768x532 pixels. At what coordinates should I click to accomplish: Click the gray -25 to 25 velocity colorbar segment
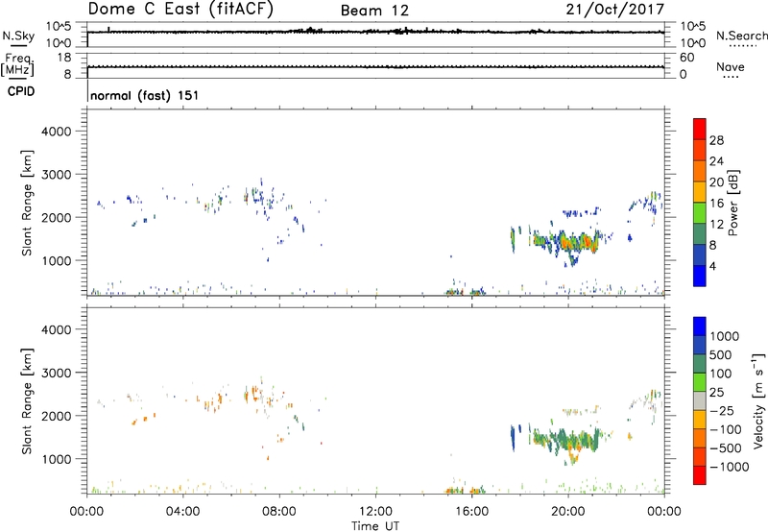(x=700, y=400)
